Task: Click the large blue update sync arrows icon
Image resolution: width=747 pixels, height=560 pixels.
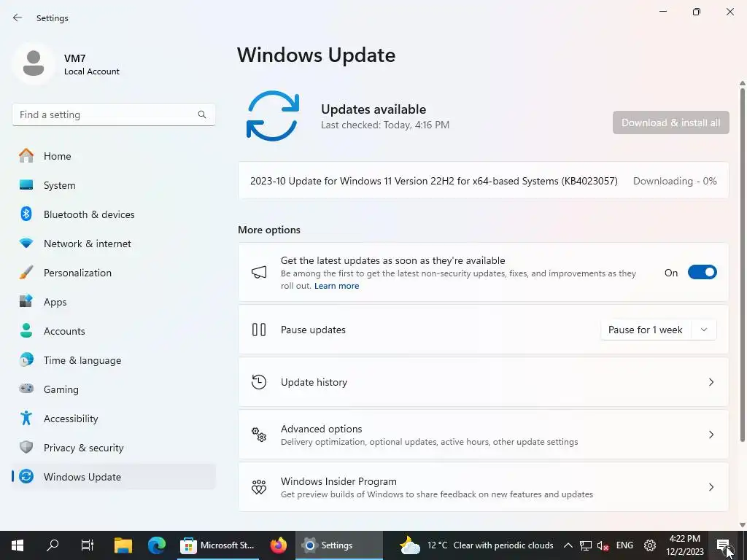Action: tap(273, 116)
